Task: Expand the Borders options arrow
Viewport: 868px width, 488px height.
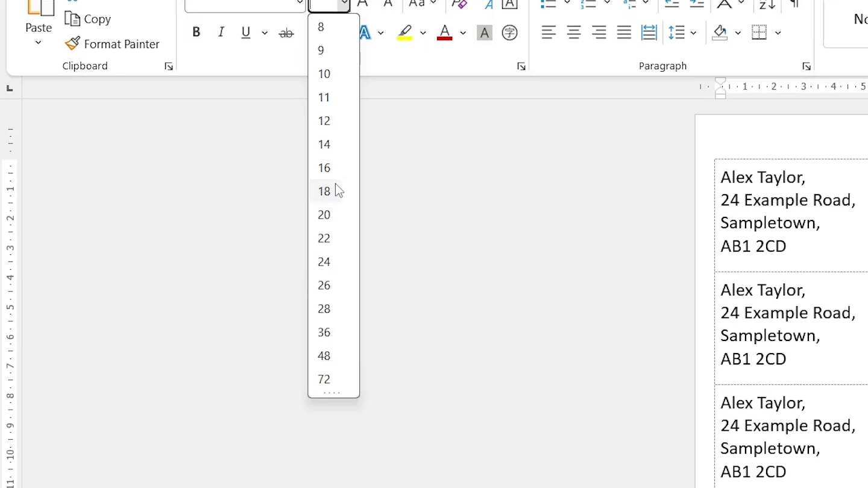Action: [x=778, y=33]
